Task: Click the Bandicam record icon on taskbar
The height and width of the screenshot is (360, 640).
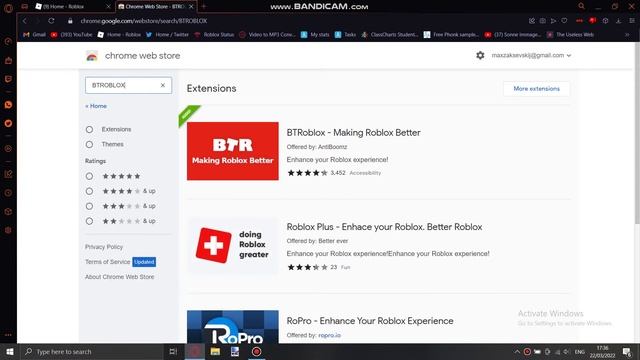Action: [x=256, y=351]
